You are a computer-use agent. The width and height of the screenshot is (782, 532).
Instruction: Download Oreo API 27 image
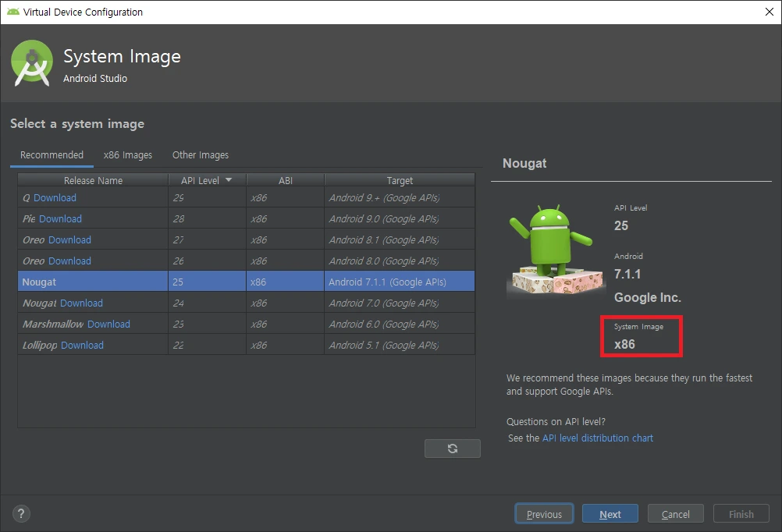pos(69,239)
